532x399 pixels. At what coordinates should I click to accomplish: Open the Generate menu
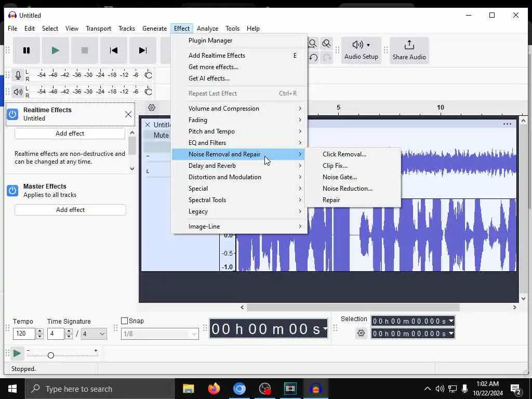pyautogui.click(x=154, y=29)
